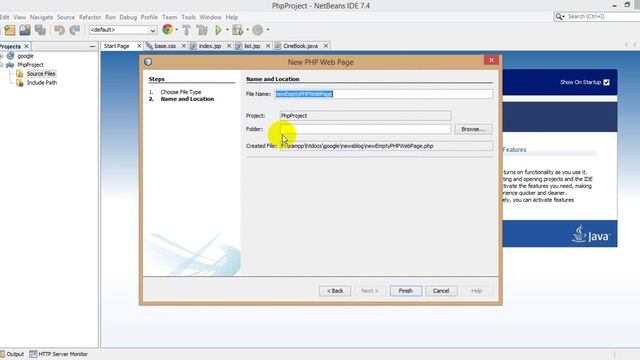Viewport: 640px width, 360px height.
Task: Open the Run menu
Action: pos(110,17)
